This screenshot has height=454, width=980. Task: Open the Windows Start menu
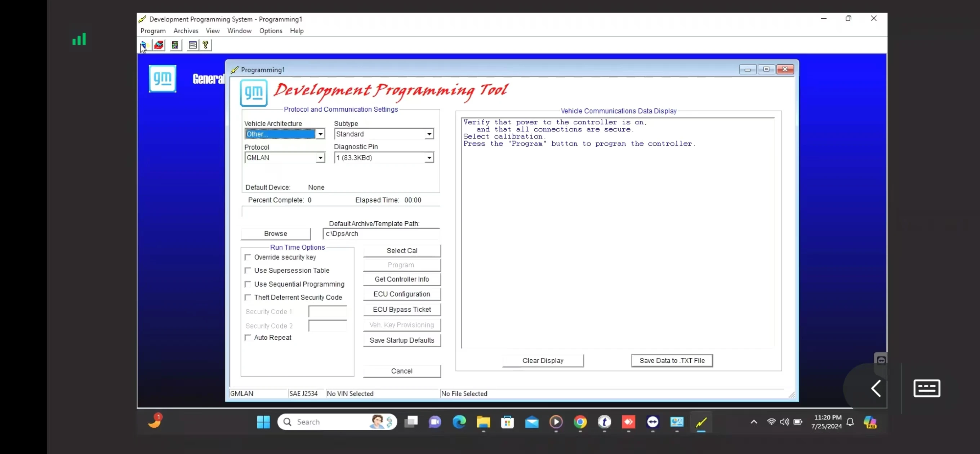[x=263, y=422]
